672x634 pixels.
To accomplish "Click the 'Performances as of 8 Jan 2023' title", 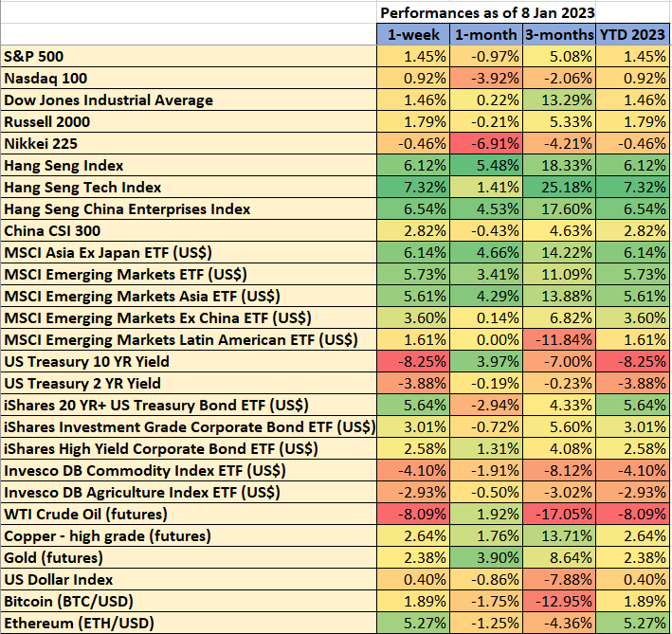I will (487, 13).
